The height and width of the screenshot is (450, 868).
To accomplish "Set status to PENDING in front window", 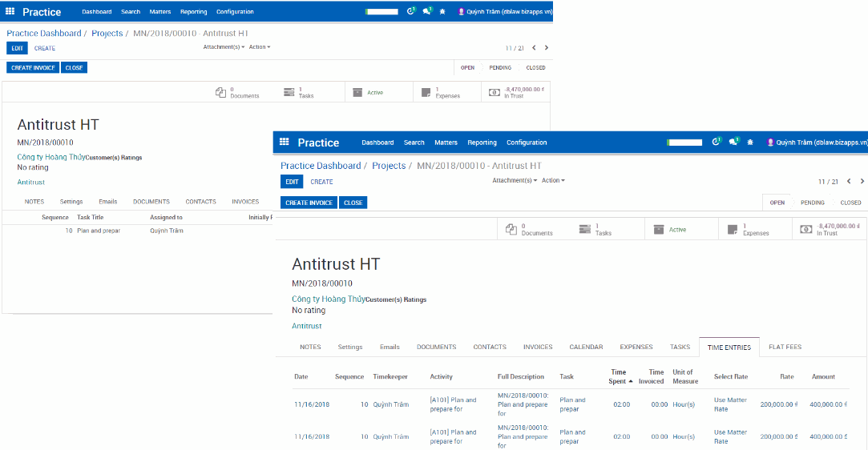I will pos(812,203).
